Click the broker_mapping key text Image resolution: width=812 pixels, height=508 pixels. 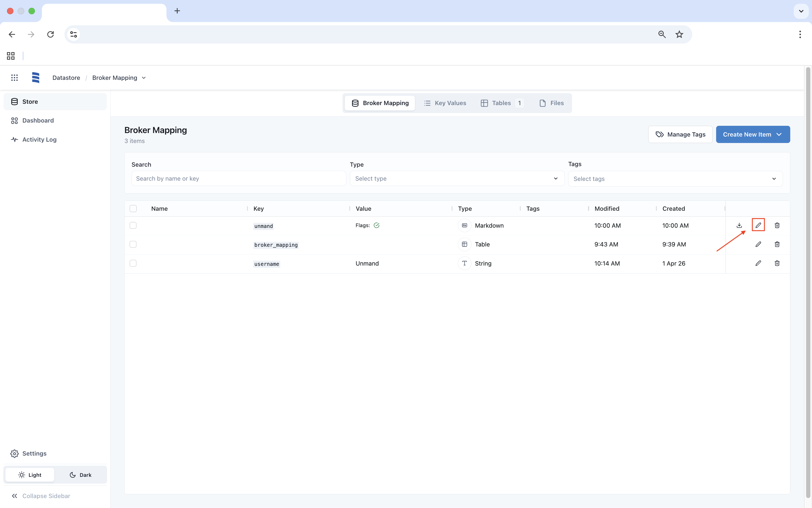coord(276,245)
